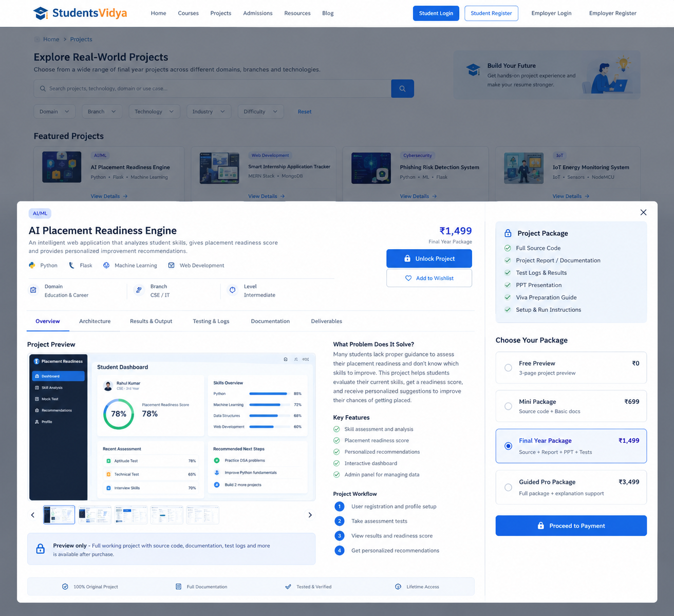Click the Student Register button
This screenshot has height=616, width=674.
tap(491, 13)
